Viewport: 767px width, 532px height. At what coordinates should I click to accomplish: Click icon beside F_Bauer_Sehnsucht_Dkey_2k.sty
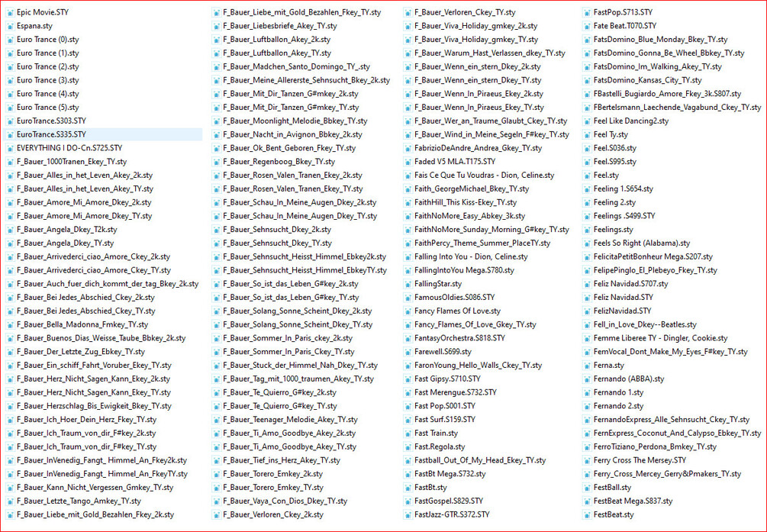[x=216, y=230]
